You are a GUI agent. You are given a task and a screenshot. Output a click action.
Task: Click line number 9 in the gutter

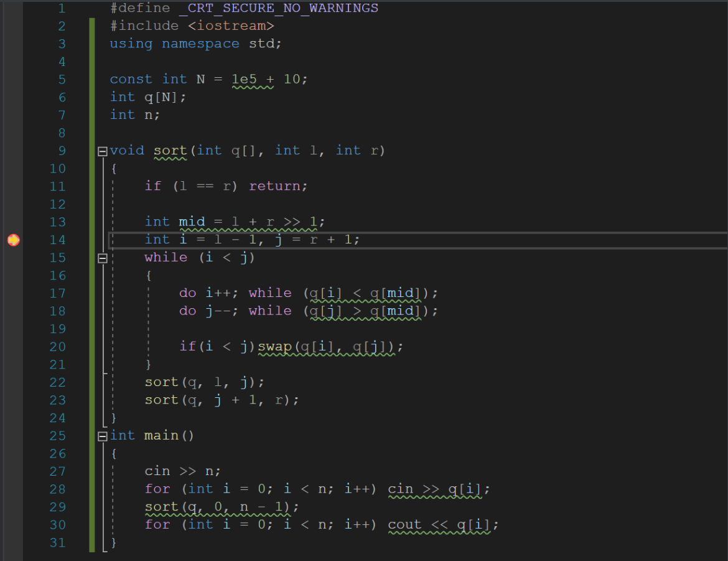tap(62, 151)
